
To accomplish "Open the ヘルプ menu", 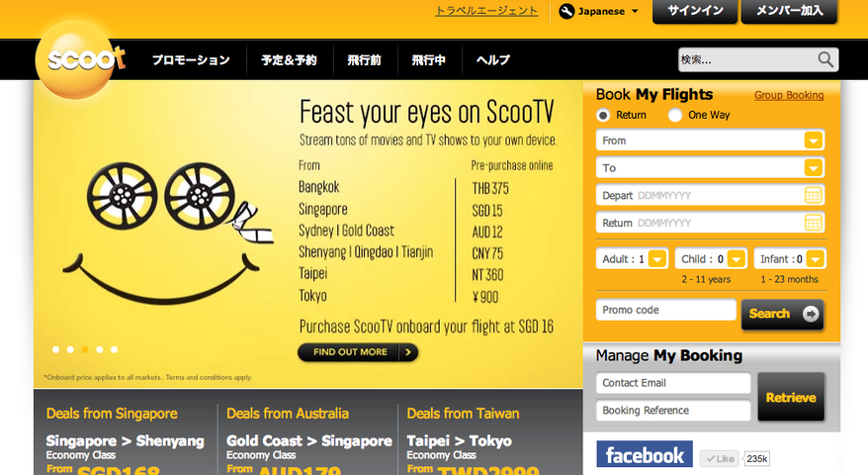I will tap(492, 59).
